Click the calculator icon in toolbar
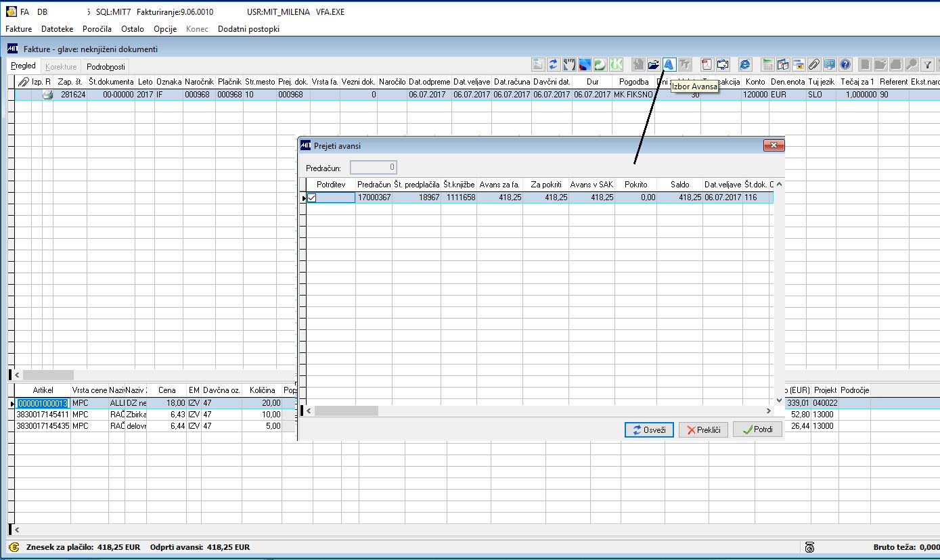This screenshot has width=940, height=560. coord(767,64)
